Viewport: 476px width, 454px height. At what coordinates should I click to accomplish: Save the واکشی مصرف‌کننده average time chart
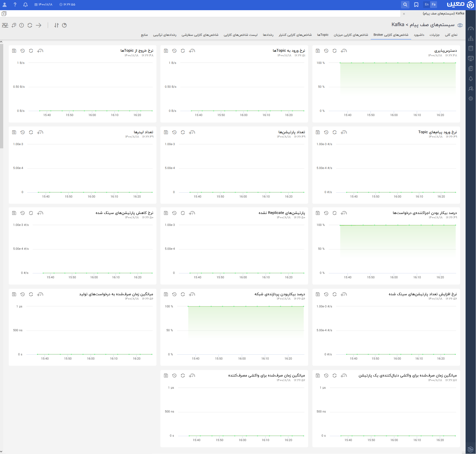click(166, 375)
